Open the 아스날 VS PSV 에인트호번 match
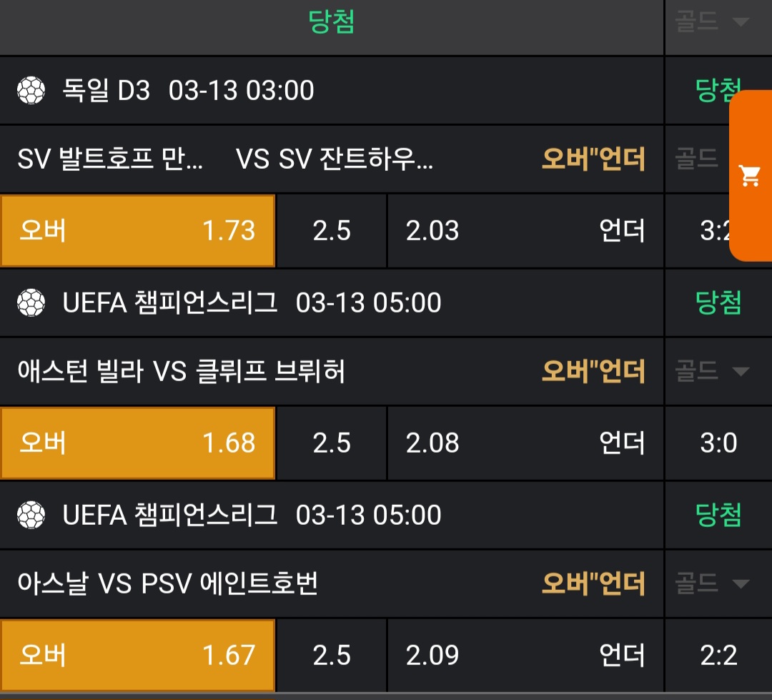772x700 pixels. point(168,584)
